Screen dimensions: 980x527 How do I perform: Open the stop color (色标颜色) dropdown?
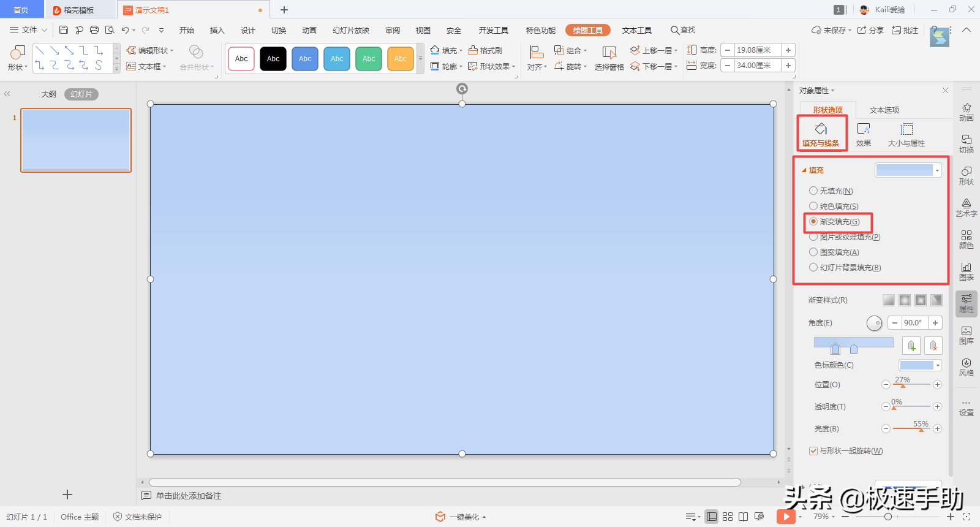[x=937, y=365]
